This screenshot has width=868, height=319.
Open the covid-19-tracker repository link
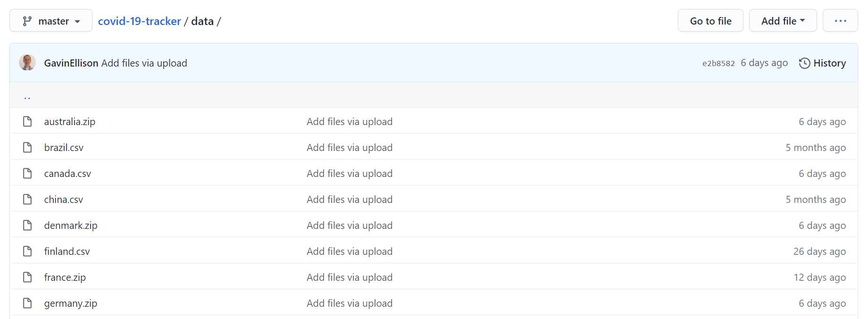[140, 21]
